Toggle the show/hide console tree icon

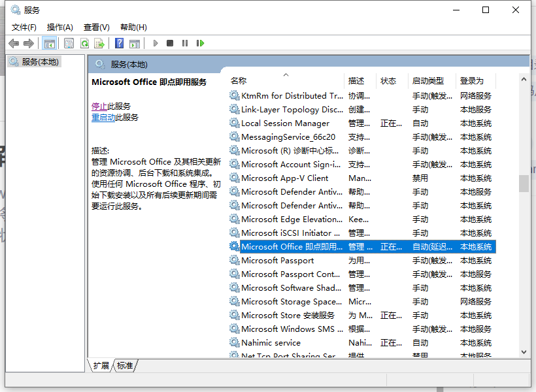click(49, 43)
